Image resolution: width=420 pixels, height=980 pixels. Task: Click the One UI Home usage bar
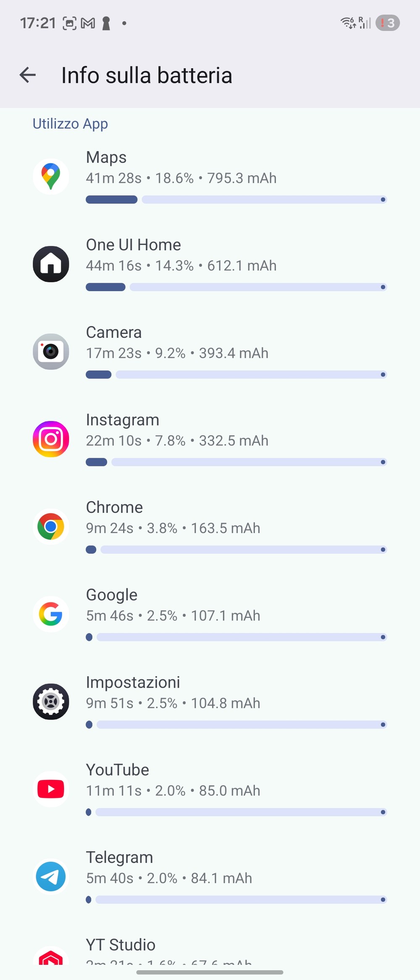pos(236,287)
